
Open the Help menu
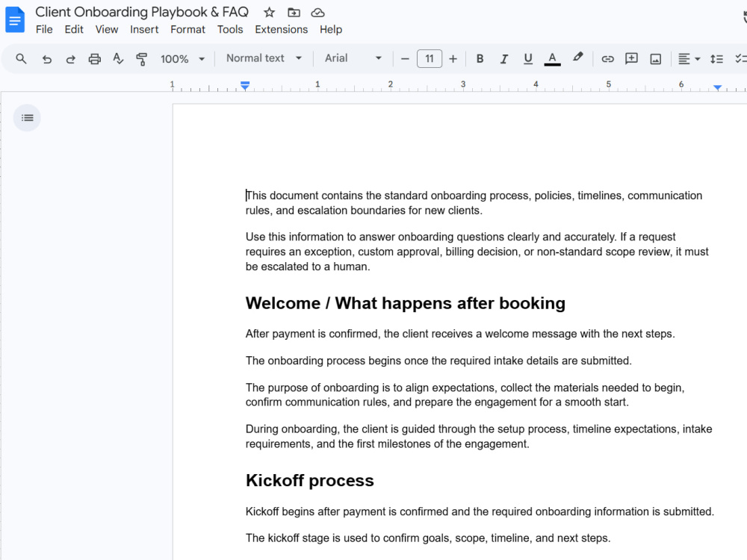coord(331,30)
